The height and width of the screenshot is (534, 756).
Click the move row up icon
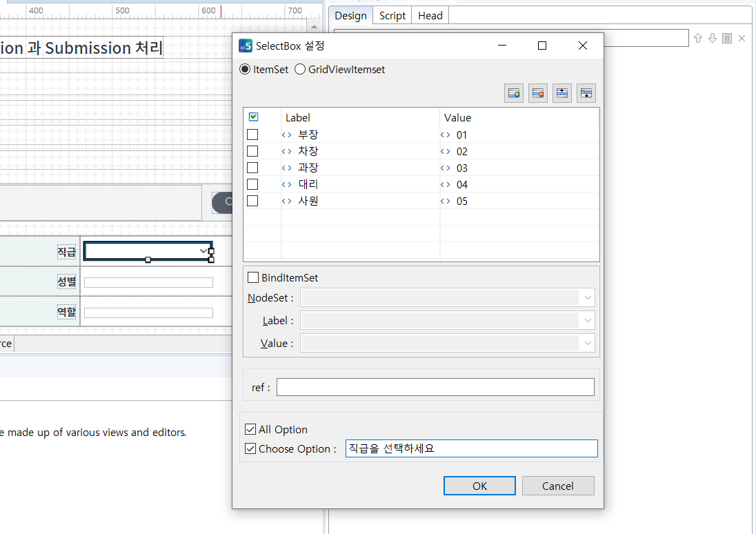[x=561, y=93]
